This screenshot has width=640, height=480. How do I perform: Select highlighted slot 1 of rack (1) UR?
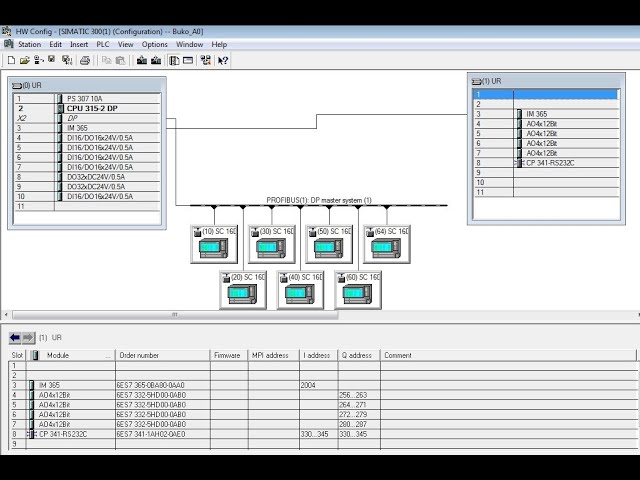click(546, 94)
